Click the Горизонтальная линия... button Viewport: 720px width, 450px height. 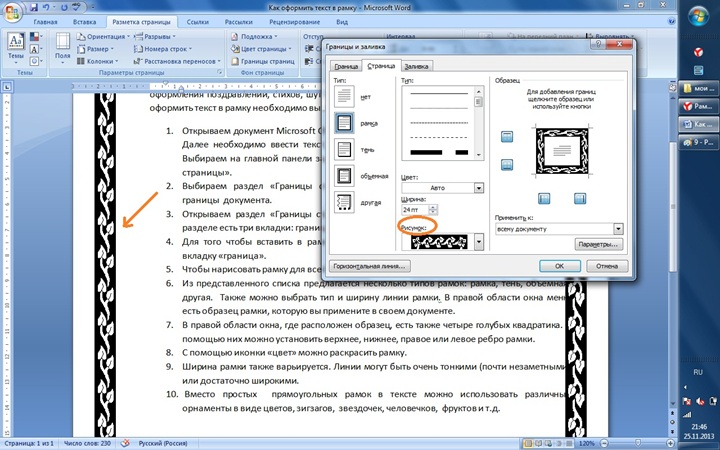pyautogui.click(x=370, y=266)
